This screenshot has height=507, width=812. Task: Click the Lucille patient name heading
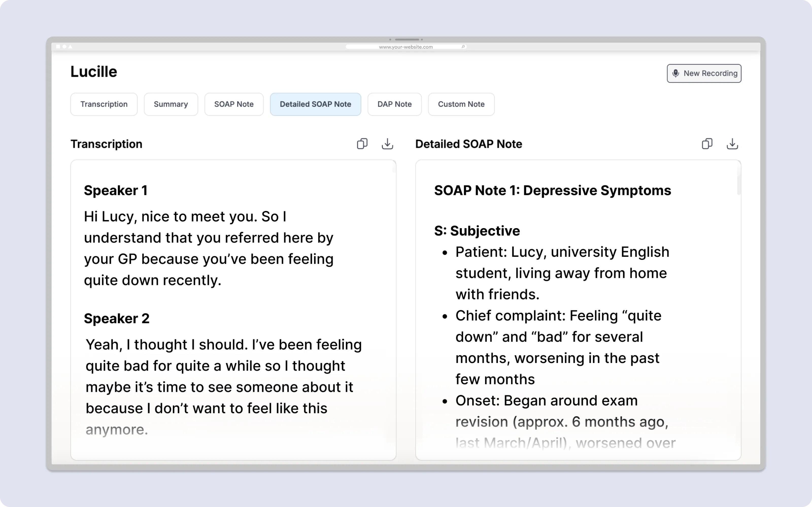click(94, 71)
